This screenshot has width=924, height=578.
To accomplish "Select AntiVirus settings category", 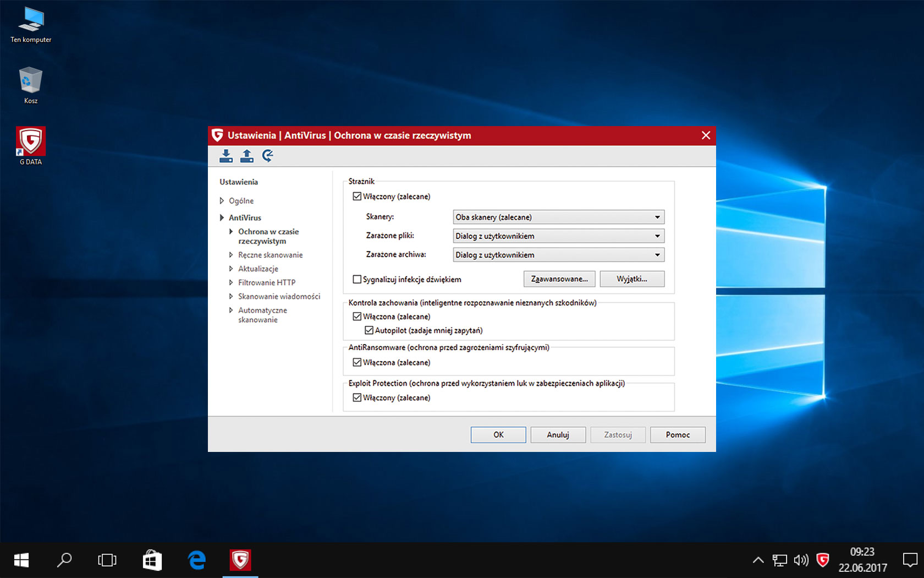I will [x=245, y=218].
